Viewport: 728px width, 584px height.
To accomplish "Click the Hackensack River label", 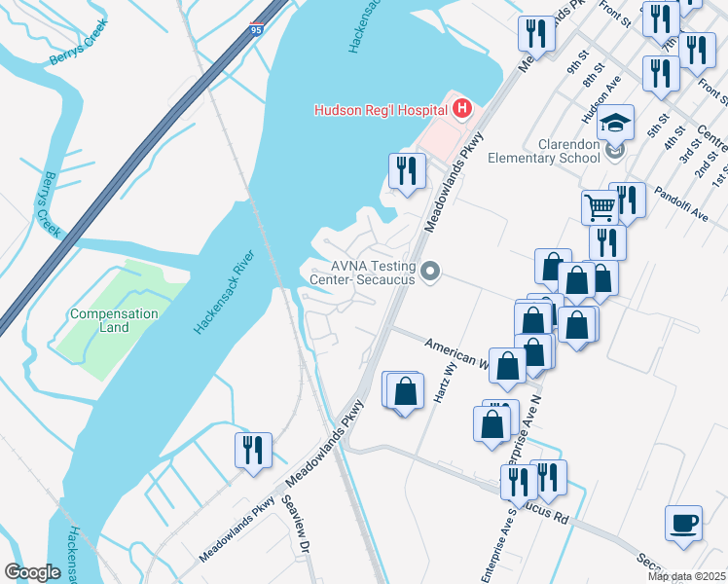I will click(224, 292).
